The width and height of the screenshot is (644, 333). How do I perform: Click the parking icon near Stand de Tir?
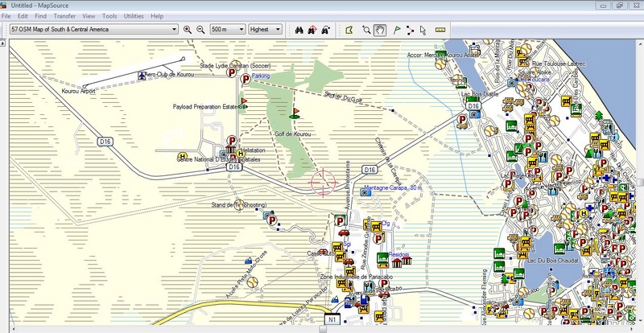pos(271,220)
